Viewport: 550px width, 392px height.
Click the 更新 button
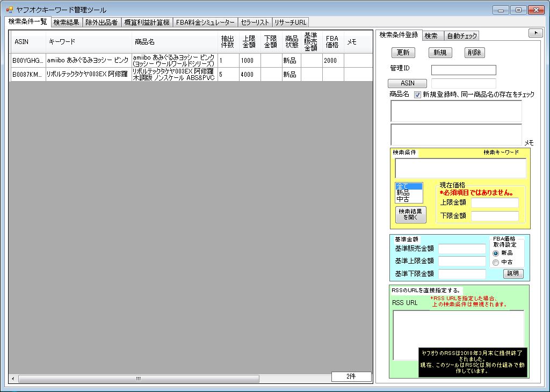[x=403, y=53]
